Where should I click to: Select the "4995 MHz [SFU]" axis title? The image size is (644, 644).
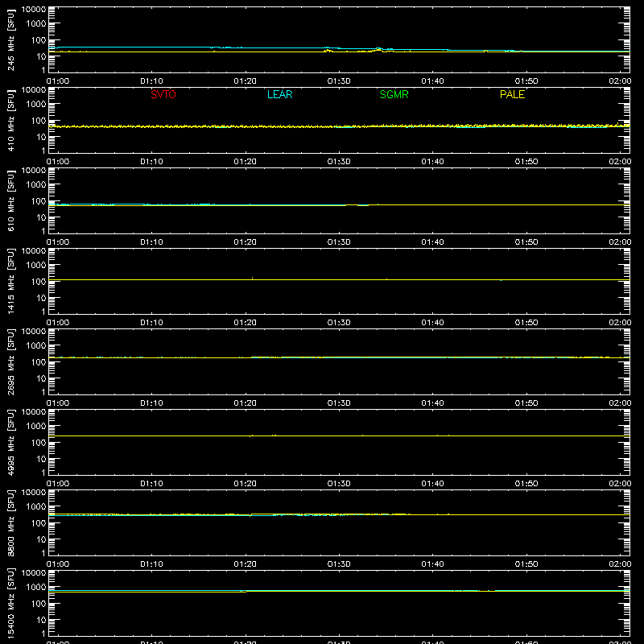(x=10, y=442)
